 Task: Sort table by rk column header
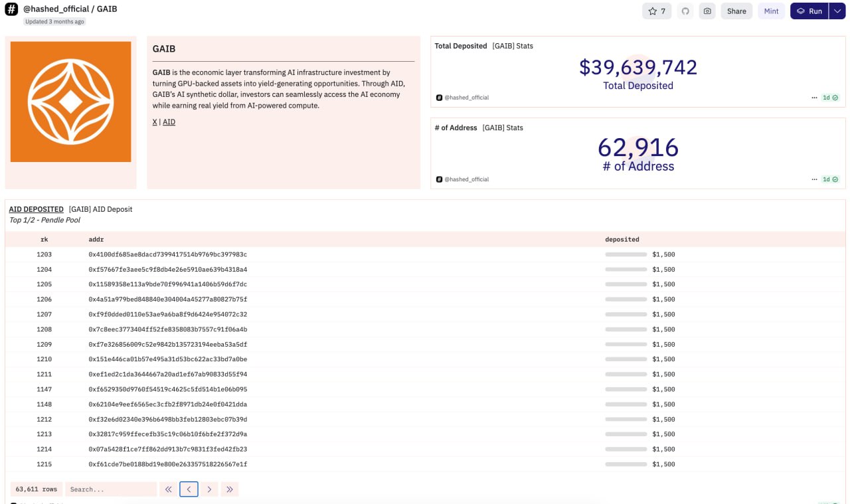coord(44,239)
